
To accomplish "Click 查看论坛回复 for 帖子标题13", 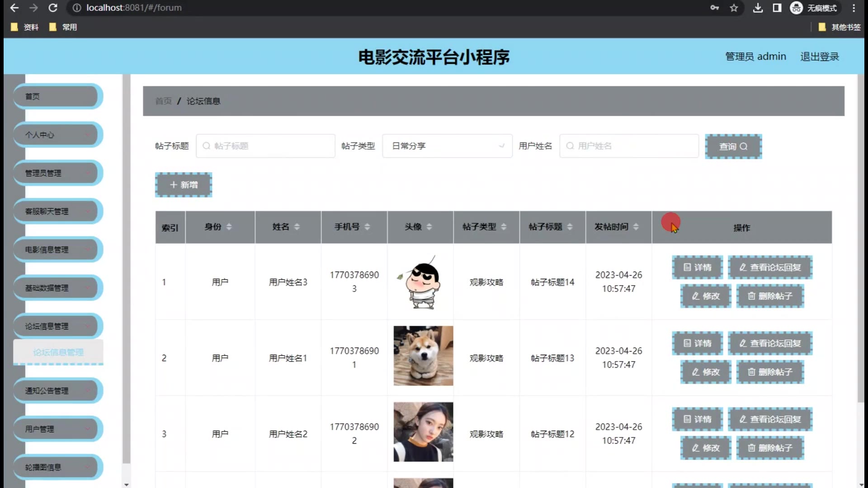I will click(x=770, y=343).
